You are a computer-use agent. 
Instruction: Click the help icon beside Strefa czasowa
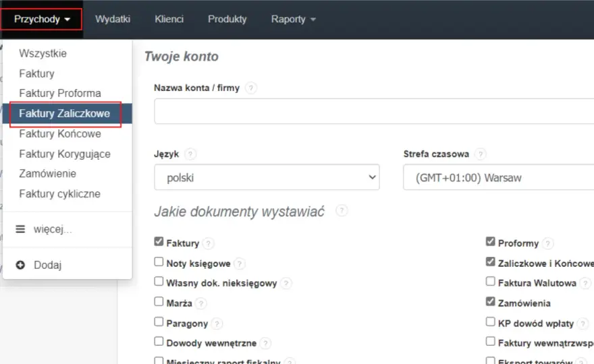(x=481, y=154)
